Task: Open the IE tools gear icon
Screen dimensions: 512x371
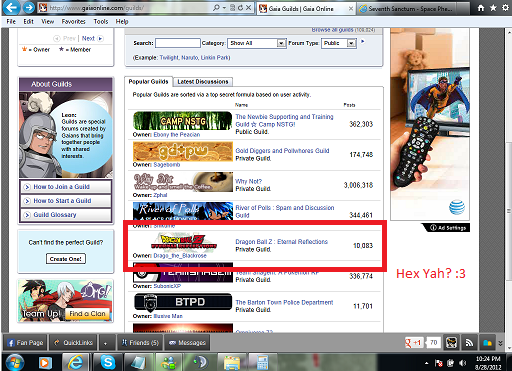Action: pyautogui.click(x=505, y=8)
